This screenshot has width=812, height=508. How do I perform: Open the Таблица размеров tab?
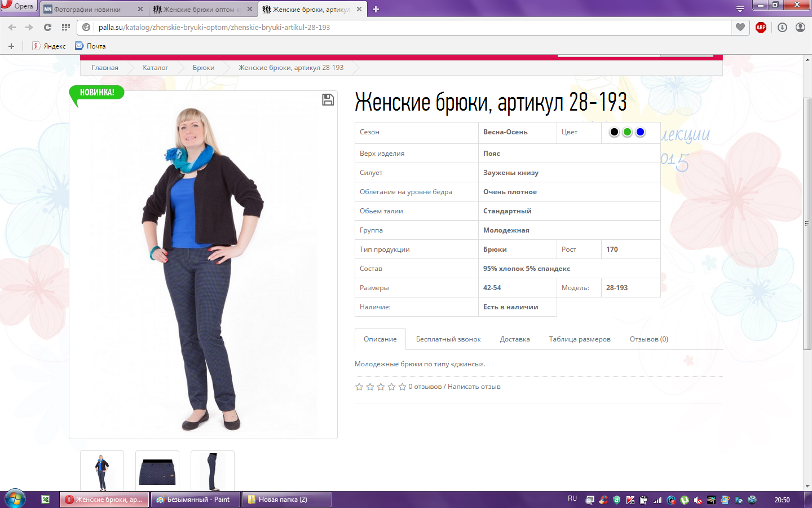[580, 339]
